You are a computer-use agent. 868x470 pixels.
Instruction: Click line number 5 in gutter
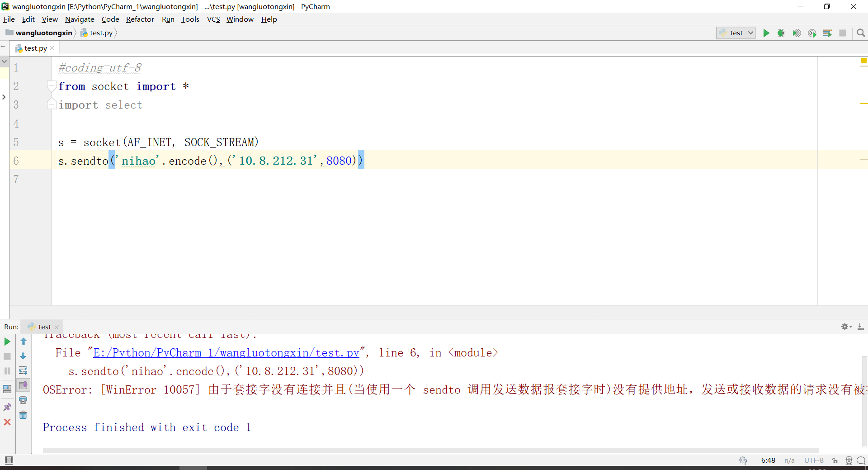[16, 142]
